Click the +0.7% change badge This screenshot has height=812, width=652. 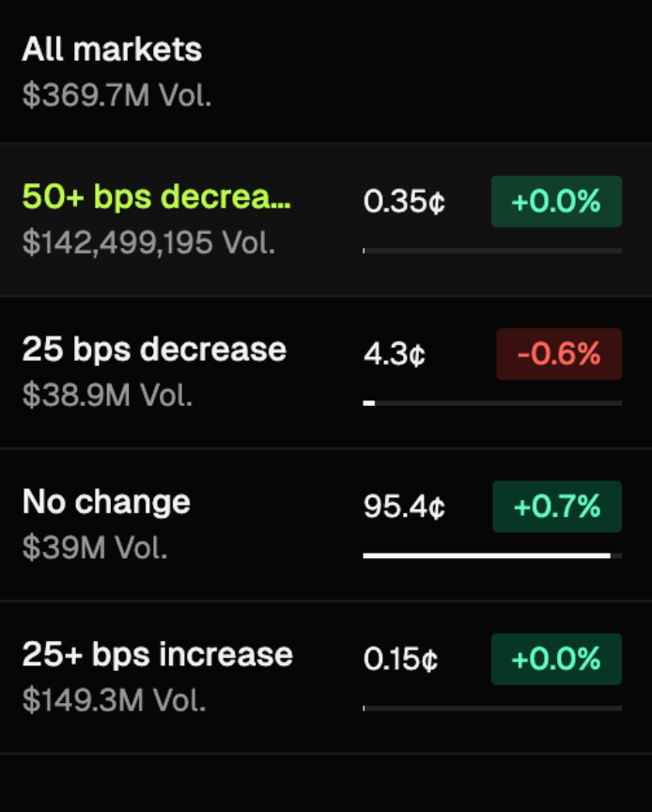tap(557, 507)
